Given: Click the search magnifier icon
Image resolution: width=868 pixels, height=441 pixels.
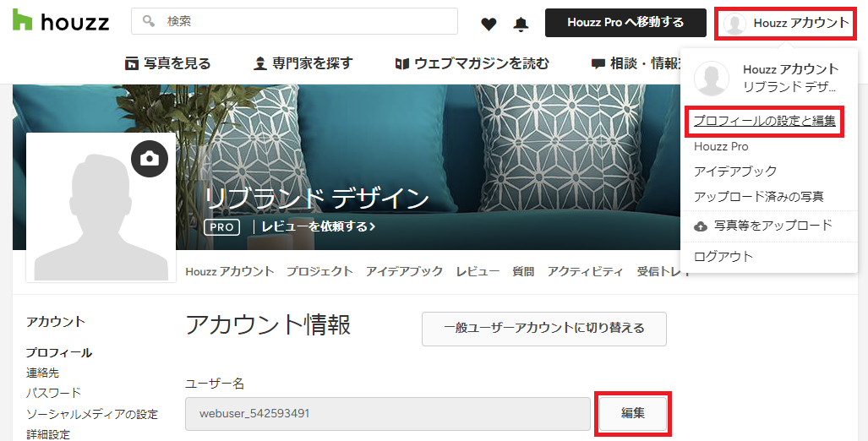Looking at the screenshot, I should coord(149,21).
